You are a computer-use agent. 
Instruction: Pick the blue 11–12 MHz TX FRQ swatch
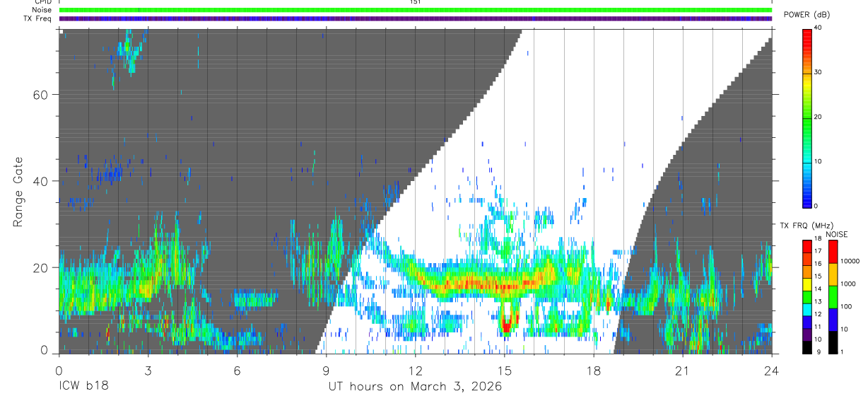pyautogui.click(x=807, y=322)
